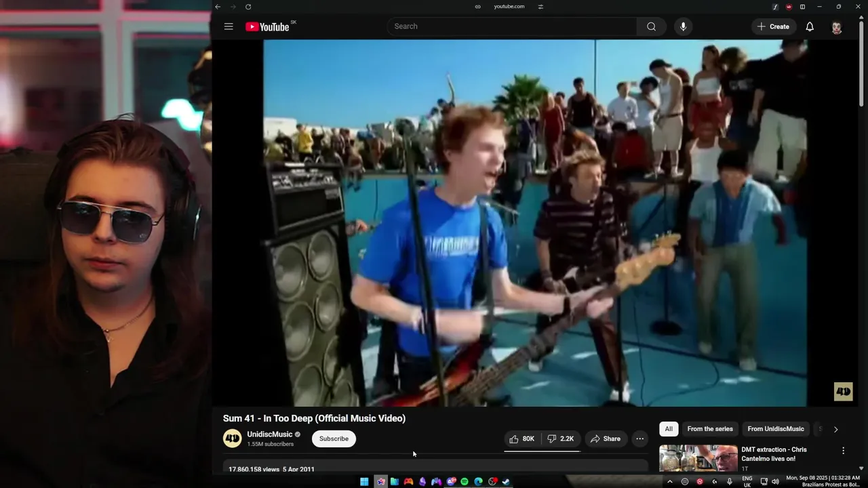This screenshot has width=868, height=488.
Task: Copy link icon left of youtube.com
Action: [x=477, y=7]
